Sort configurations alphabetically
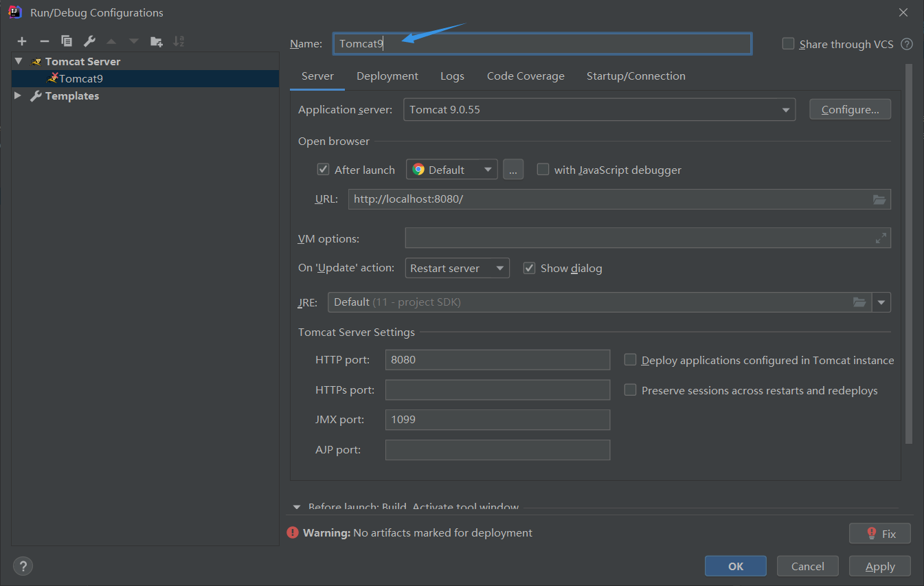924x586 pixels. [179, 41]
